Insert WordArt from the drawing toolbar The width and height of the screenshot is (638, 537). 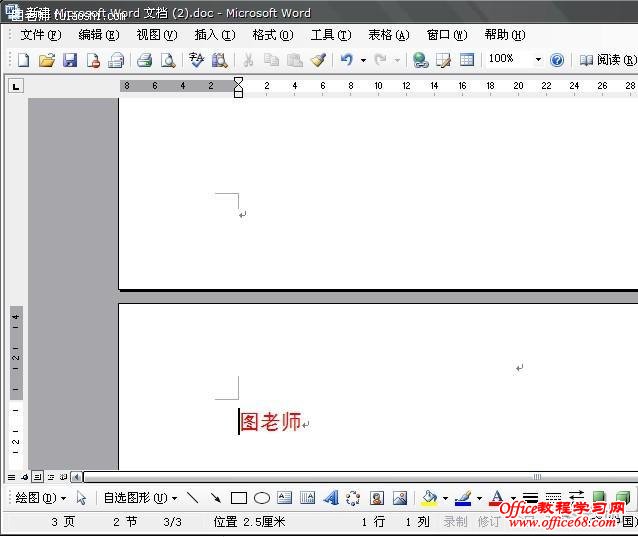[330, 498]
